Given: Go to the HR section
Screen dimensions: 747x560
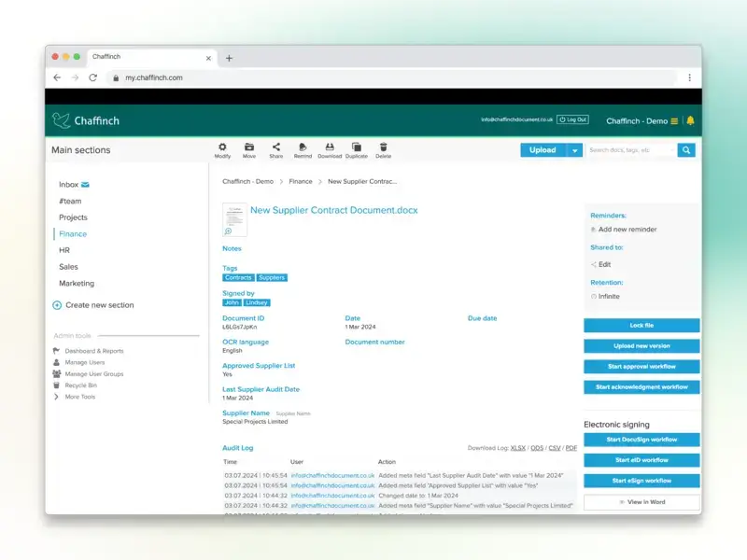Looking at the screenshot, I should pyautogui.click(x=64, y=250).
